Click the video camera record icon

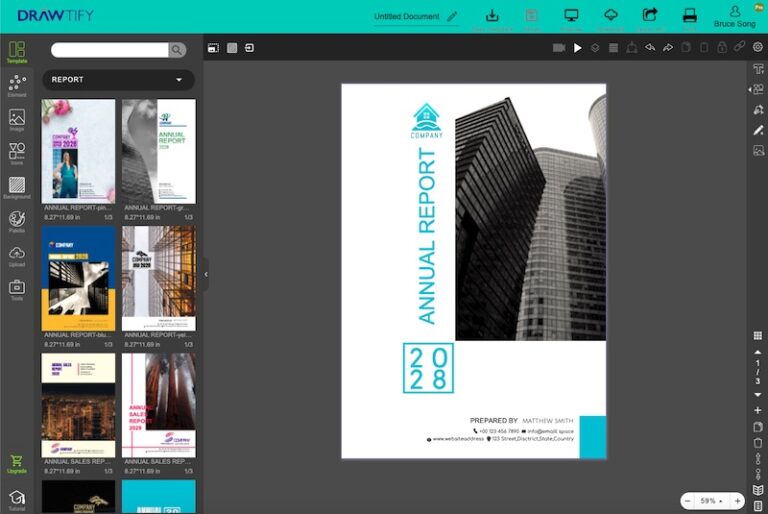[559, 48]
